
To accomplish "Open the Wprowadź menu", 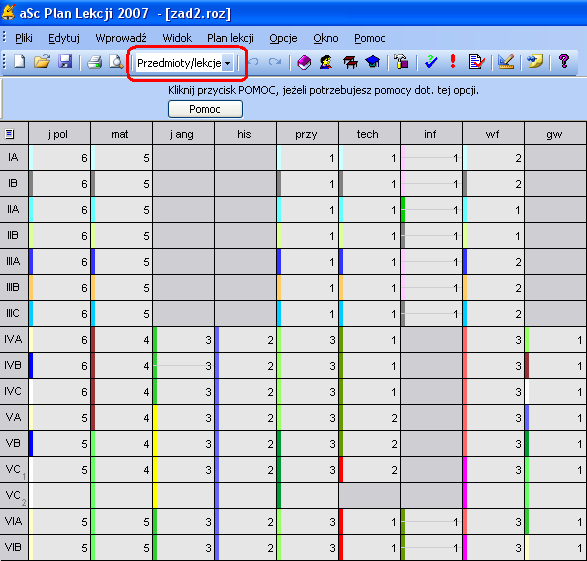I will click(121, 38).
